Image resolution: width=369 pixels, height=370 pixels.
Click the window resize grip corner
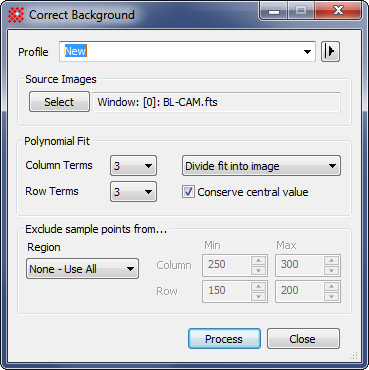pyautogui.click(x=354, y=356)
